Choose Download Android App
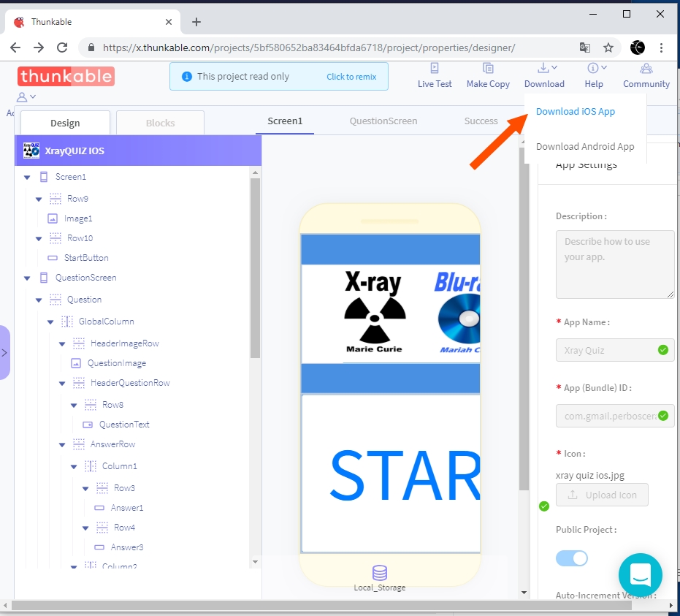Image resolution: width=680 pixels, height=616 pixels. tap(585, 147)
